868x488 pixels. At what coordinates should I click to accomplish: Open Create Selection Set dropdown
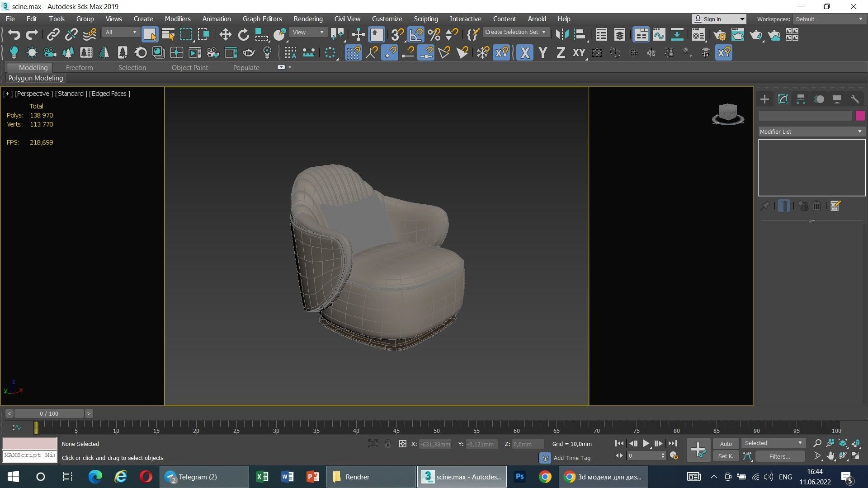[x=516, y=32]
